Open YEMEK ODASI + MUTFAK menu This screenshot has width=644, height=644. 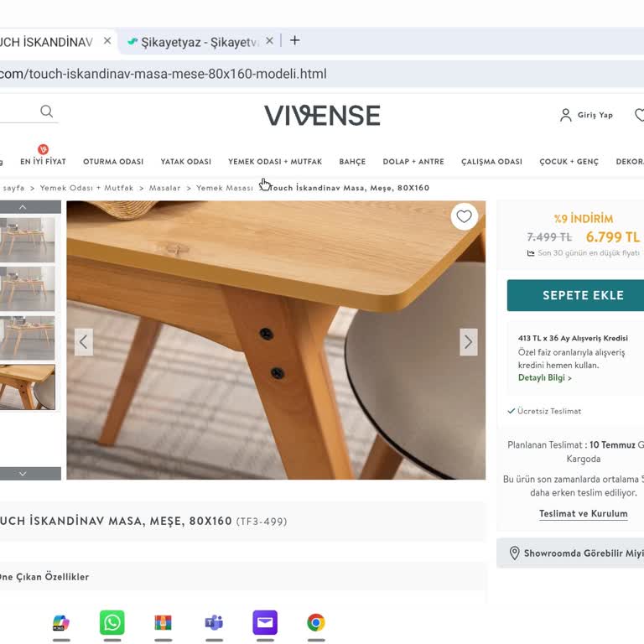click(x=275, y=161)
